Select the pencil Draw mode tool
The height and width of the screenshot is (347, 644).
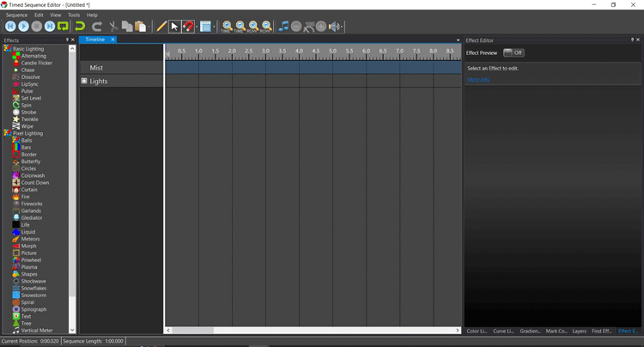[161, 27]
